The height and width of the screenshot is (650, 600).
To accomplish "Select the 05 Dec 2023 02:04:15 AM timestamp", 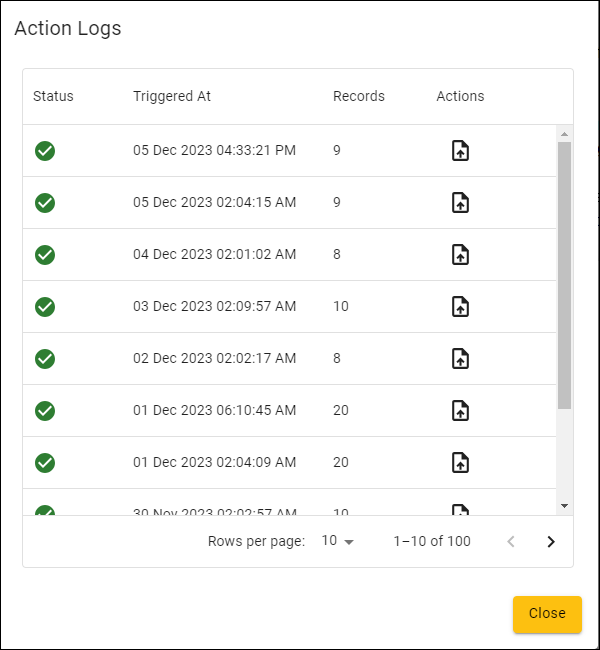I will pyautogui.click(x=214, y=202).
